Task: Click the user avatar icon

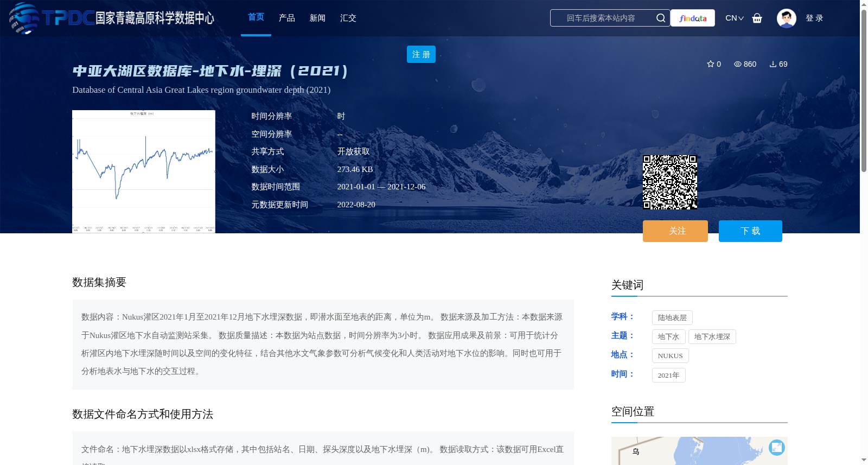Action: pyautogui.click(x=786, y=18)
